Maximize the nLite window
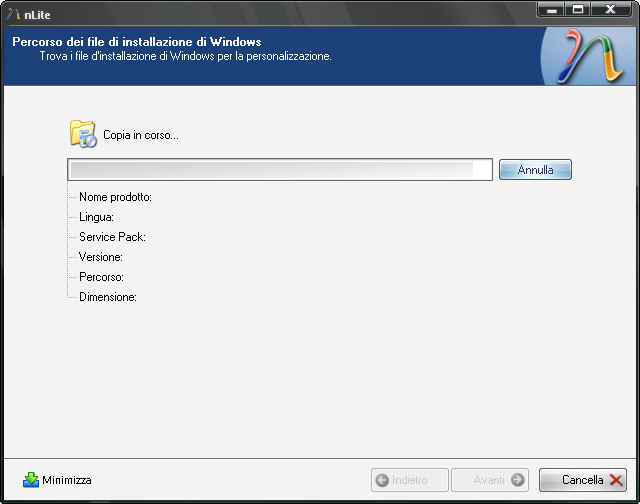The height and width of the screenshot is (504, 640). tap(578, 9)
